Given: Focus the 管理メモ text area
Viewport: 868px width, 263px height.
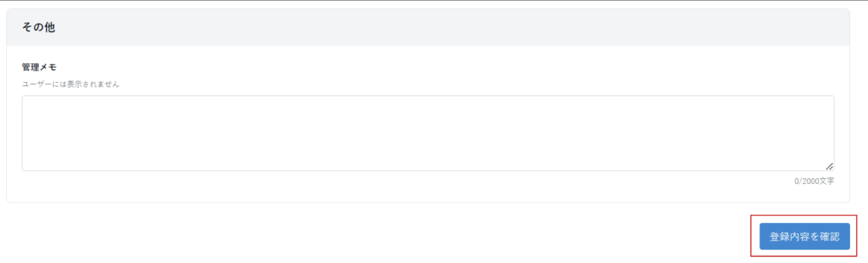Looking at the screenshot, I should tap(427, 133).
